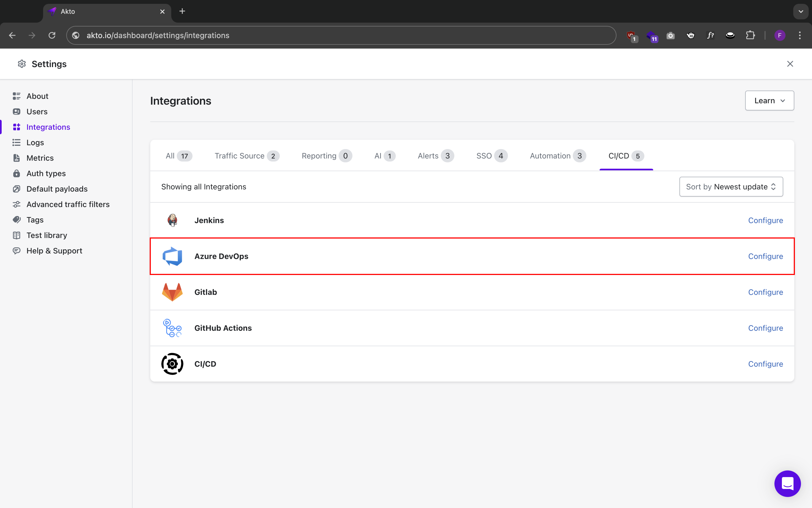
Task: Click the Gitlab fox logo icon
Action: [172, 292]
